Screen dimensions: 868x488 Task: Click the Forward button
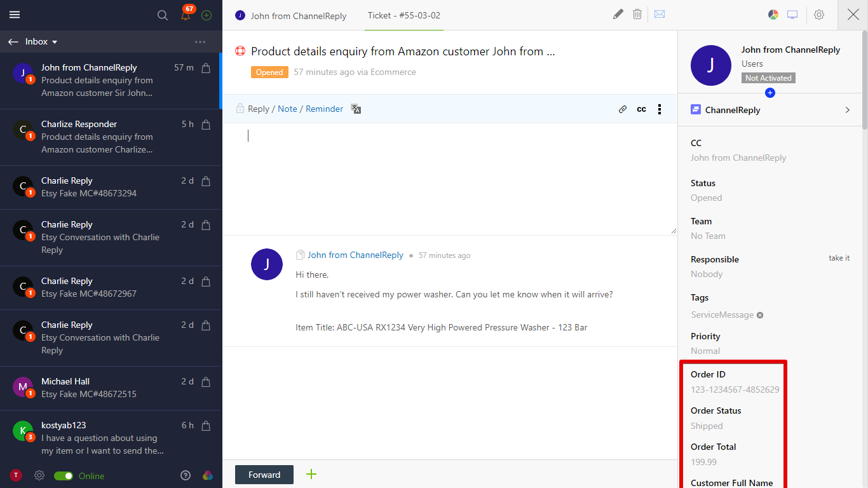(x=264, y=475)
